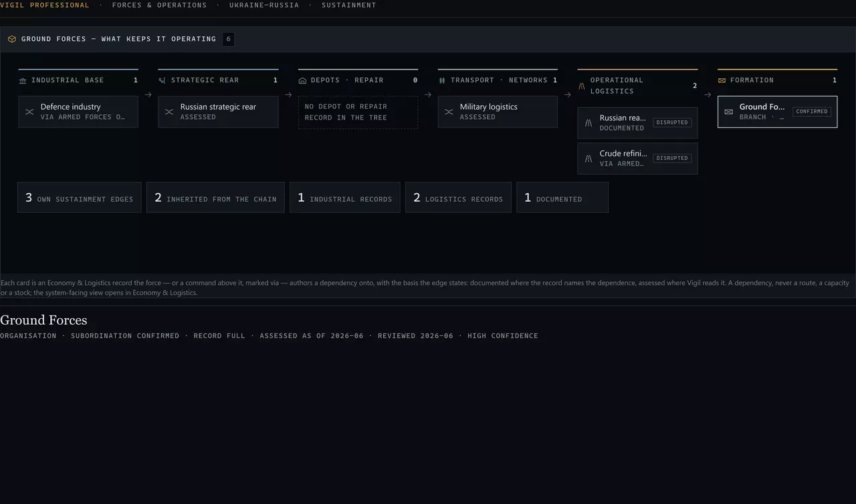Click the Operational Logistics road icon in the column header
This screenshot has width=856, height=504.
(582, 86)
